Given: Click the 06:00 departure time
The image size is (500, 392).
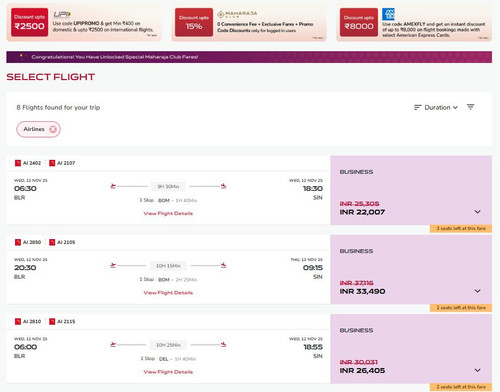Looking at the screenshot, I should pos(25,347).
